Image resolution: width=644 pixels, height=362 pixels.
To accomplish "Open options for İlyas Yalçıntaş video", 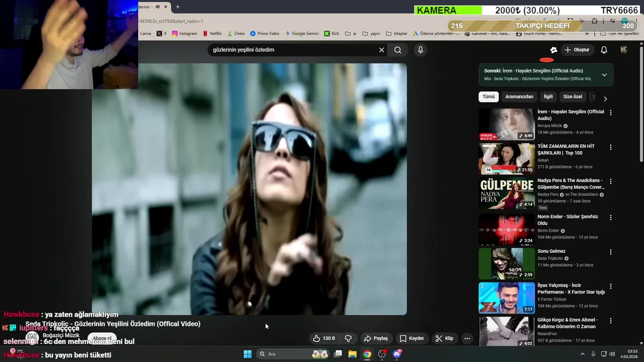I will coord(611,287).
